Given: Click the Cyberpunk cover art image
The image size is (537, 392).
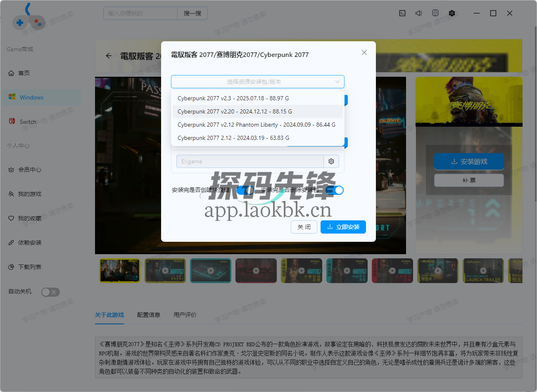Looking at the screenshot, I should (x=469, y=102).
